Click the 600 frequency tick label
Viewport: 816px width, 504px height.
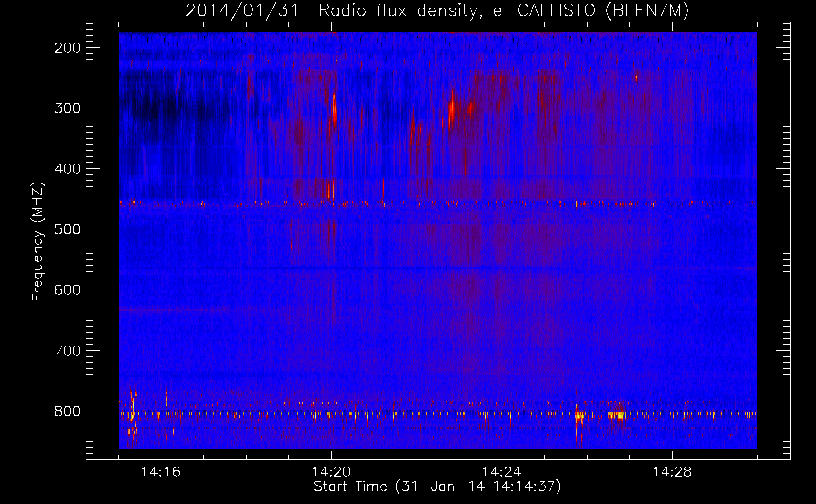(68, 290)
